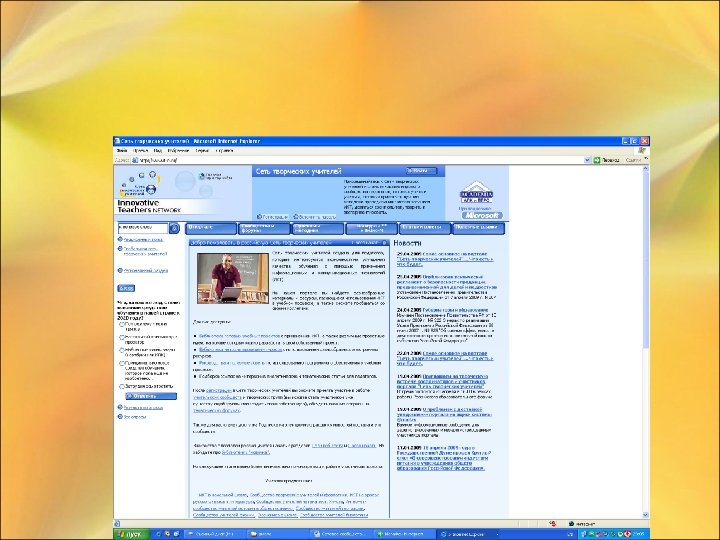
Task: Click into the IE address bar field
Action: 360,160
